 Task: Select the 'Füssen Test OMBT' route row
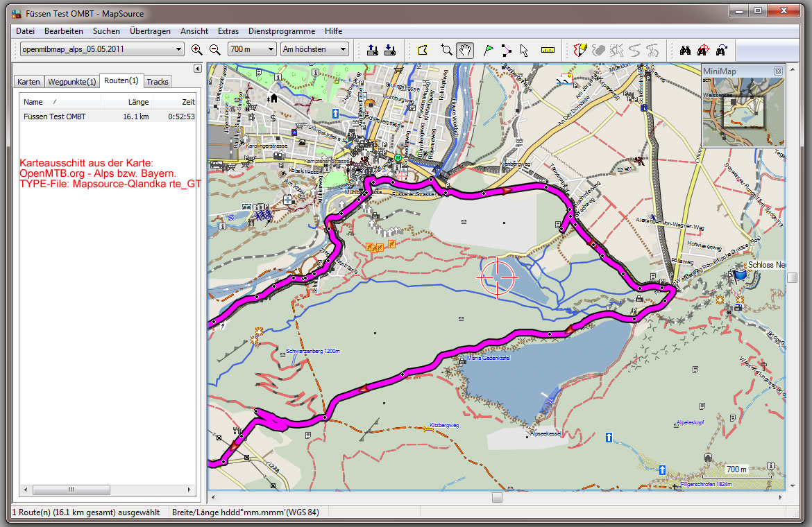pos(56,116)
